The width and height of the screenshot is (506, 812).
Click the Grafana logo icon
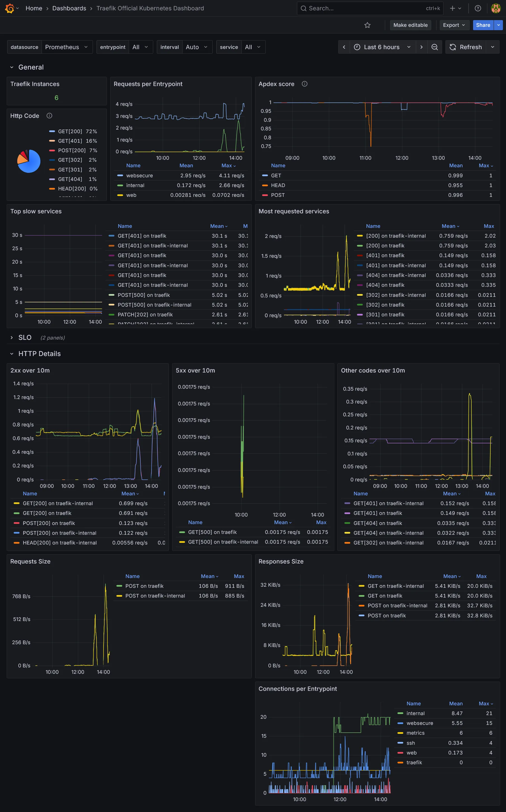click(x=9, y=8)
